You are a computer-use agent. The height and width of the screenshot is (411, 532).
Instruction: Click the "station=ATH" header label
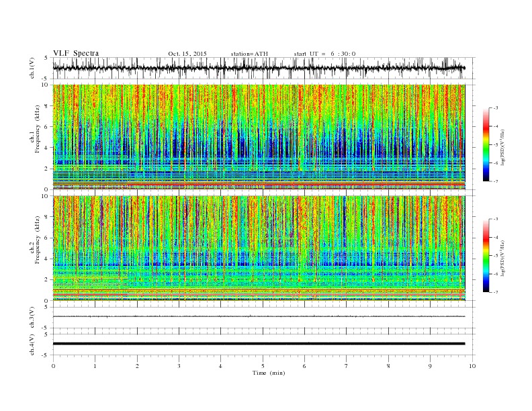pyautogui.click(x=249, y=54)
